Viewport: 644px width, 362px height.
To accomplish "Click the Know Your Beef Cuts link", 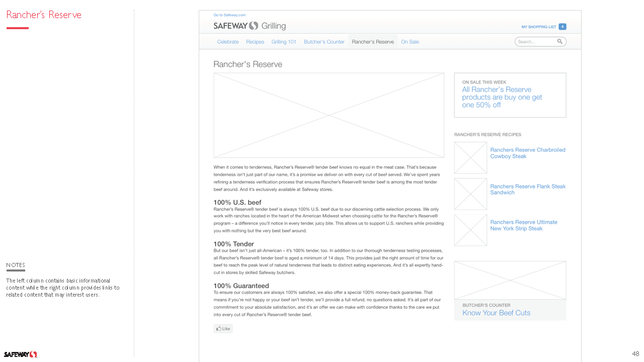I will (496, 313).
